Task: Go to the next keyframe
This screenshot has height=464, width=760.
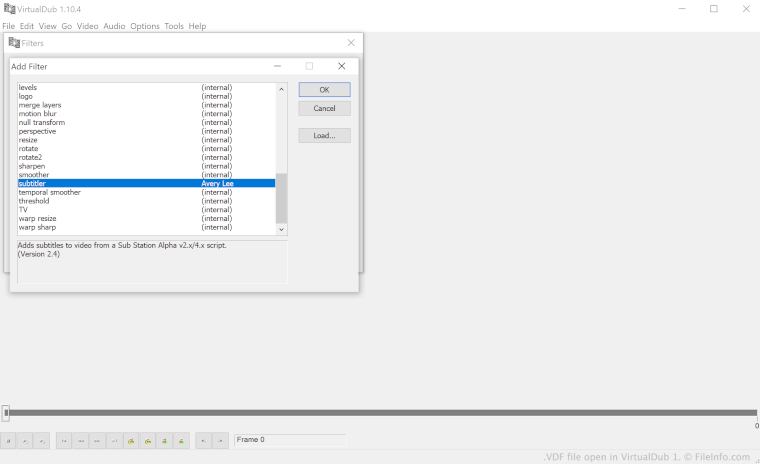Action: [148, 440]
